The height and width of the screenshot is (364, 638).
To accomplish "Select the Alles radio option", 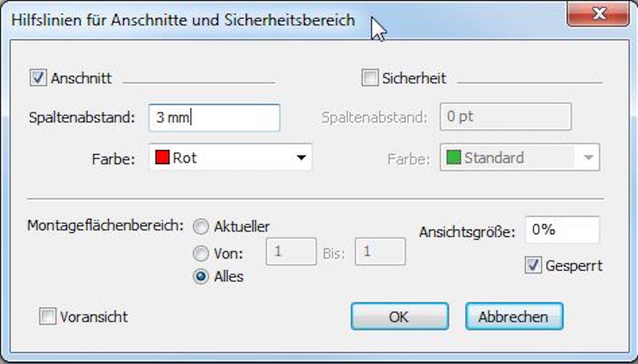I will pos(201,277).
